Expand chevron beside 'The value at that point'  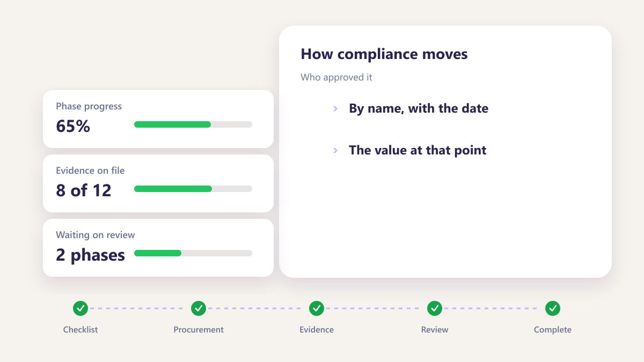335,150
